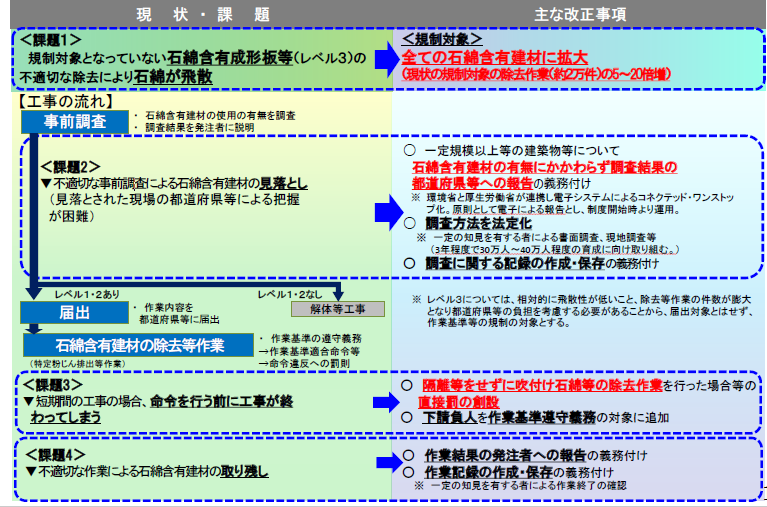Image resolution: width=767 pixels, height=507 pixels.
Task: Click the line '→命令違反への罰則'
Action: (x=304, y=363)
